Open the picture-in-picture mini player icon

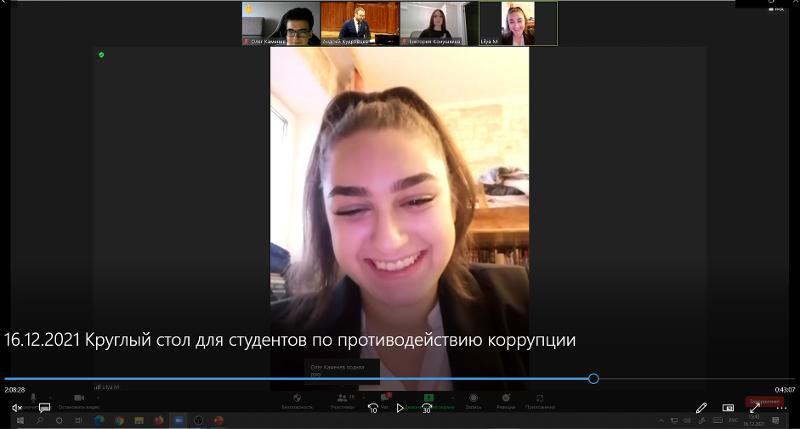pos(728,408)
